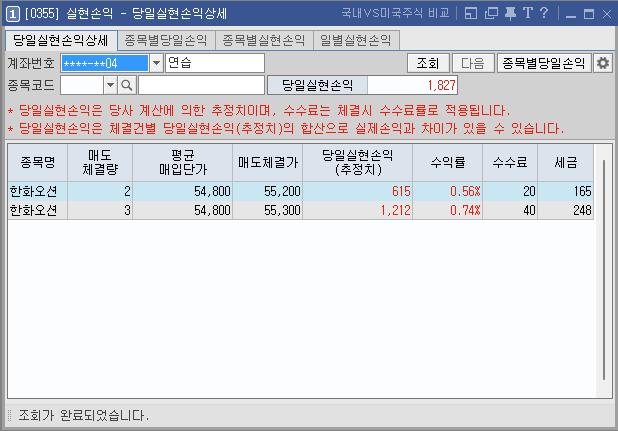This screenshot has width=618, height=431.
Task: Click the T font size icon
Action: coord(528,13)
